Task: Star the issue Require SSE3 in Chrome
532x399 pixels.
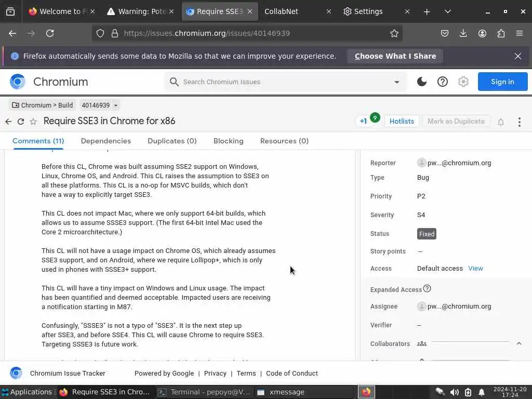Action: (33, 122)
